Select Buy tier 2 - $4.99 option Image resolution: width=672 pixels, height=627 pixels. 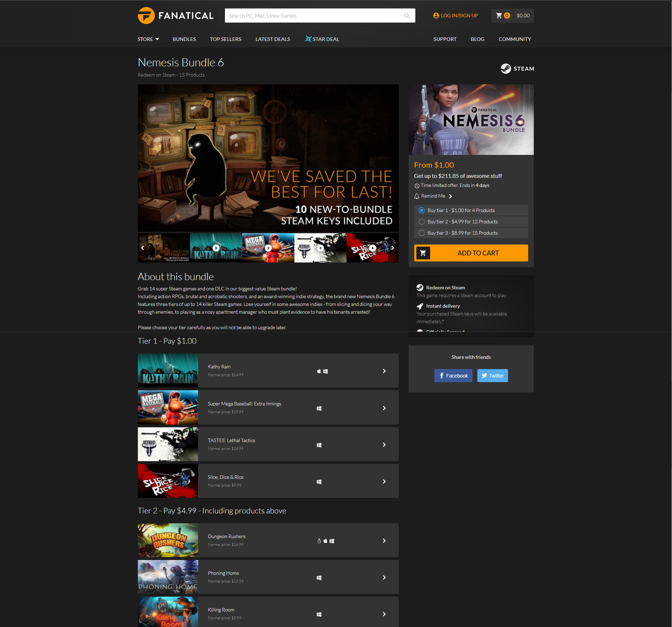pyautogui.click(x=471, y=222)
